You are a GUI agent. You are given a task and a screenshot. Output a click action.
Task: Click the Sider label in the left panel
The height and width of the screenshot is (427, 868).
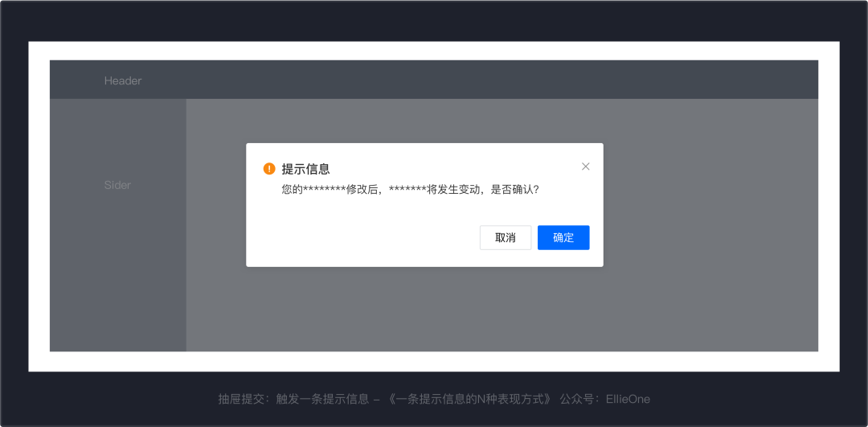coord(117,185)
